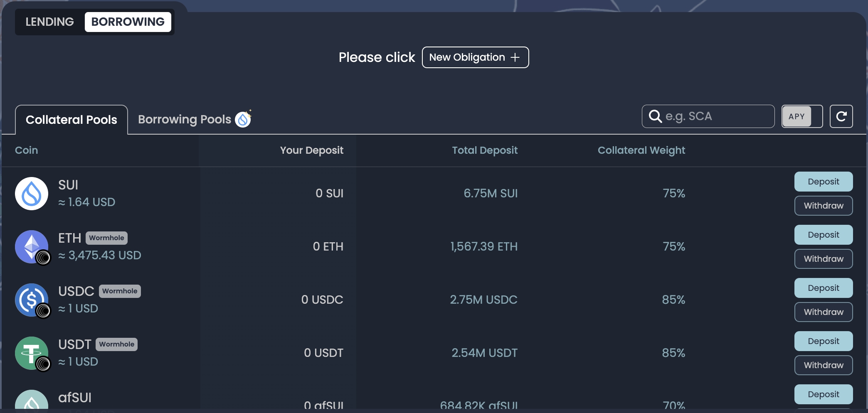Image resolution: width=868 pixels, height=413 pixels.
Task: Click the sparkle droplet icon beside Borrowing Pools
Action: click(244, 119)
